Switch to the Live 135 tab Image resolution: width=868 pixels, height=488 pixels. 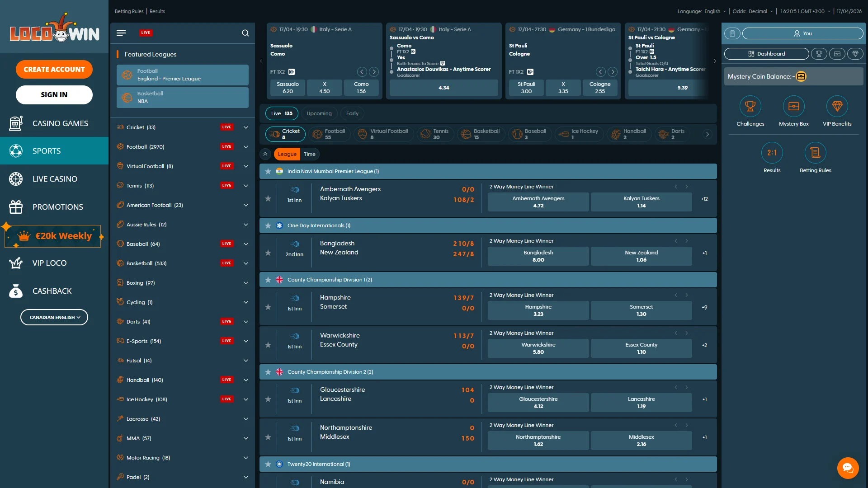tap(282, 113)
